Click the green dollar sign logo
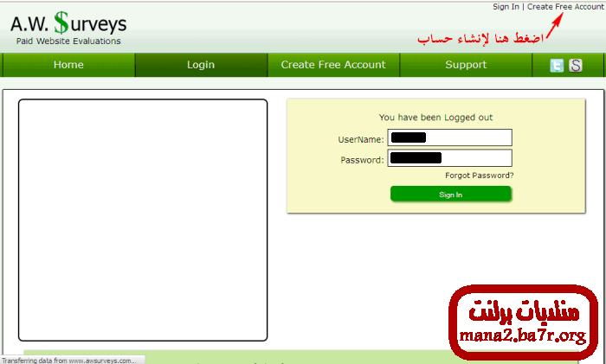Viewport: 606px width, 364px height. tap(61, 22)
